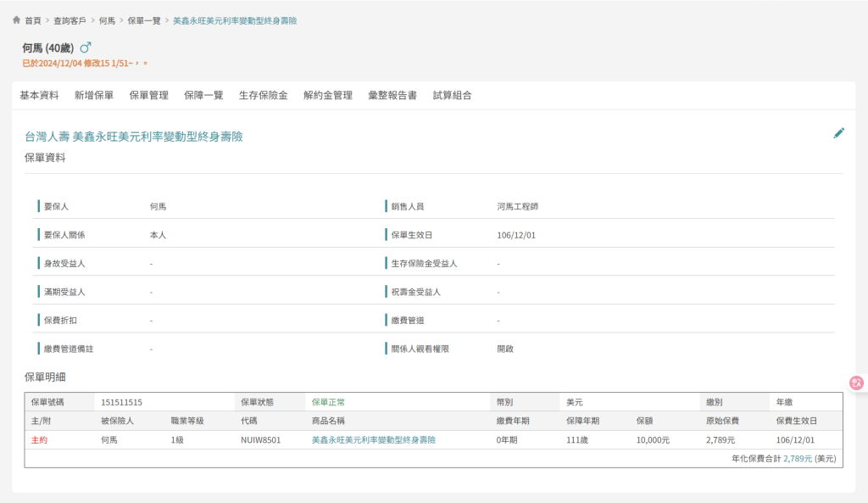Click the annual premium total 2,789元

coord(797,458)
